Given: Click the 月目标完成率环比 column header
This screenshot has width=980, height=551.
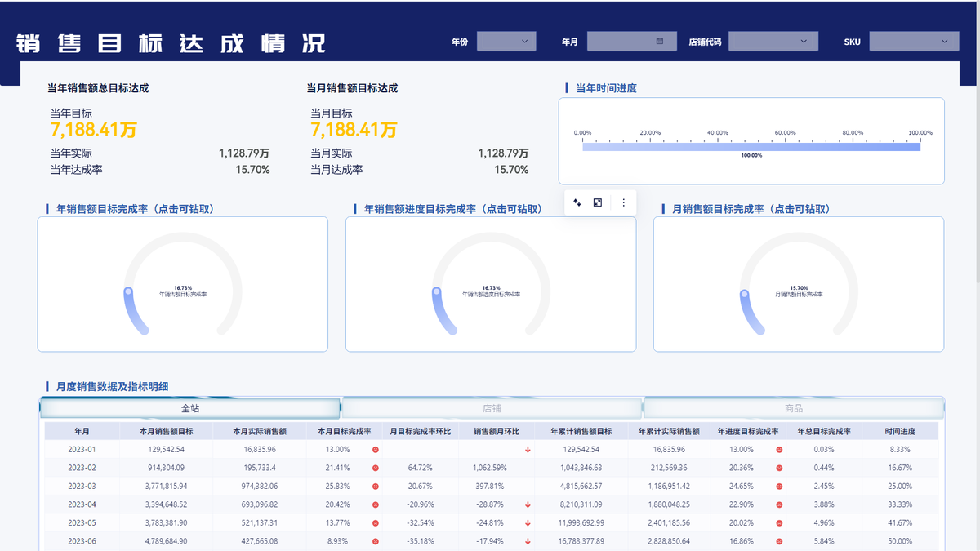Looking at the screenshot, I should [420, 431].
